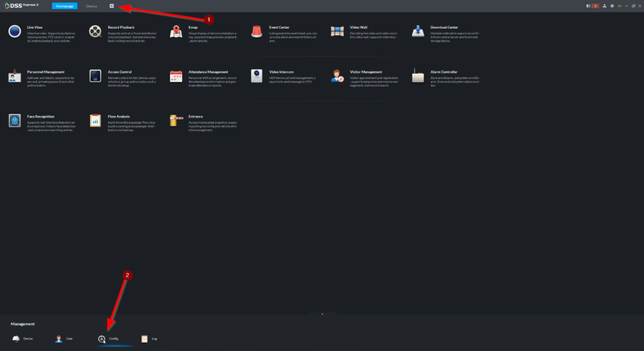This screenshot has height=351, width=644.
Task: Open Personnel Management module
Action: point(41,77)
